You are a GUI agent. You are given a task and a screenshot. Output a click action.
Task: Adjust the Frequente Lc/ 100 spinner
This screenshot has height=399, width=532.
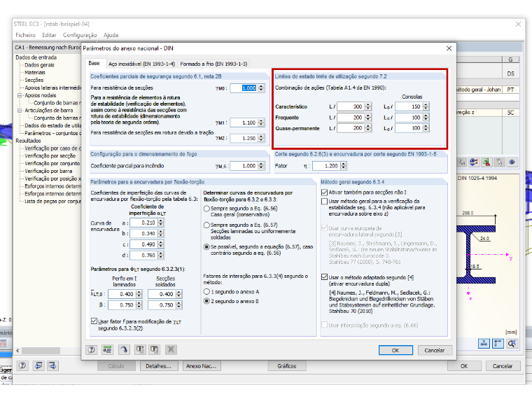(426, 118)
